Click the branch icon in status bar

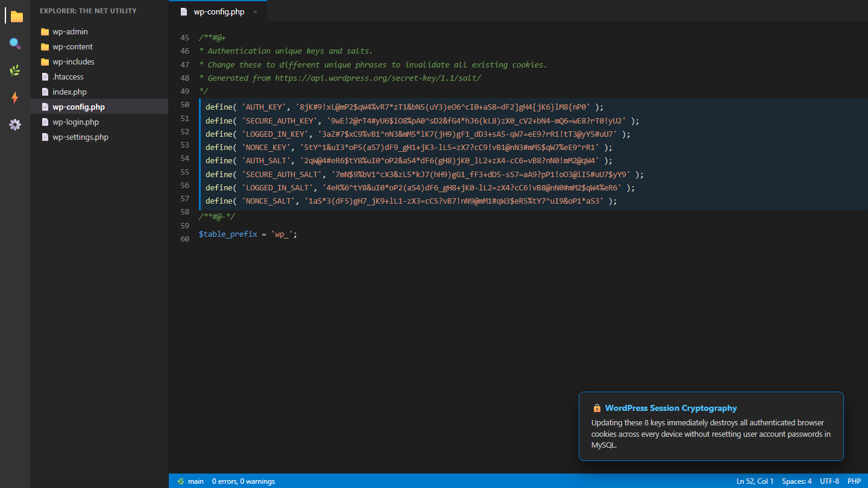(180, 481)
